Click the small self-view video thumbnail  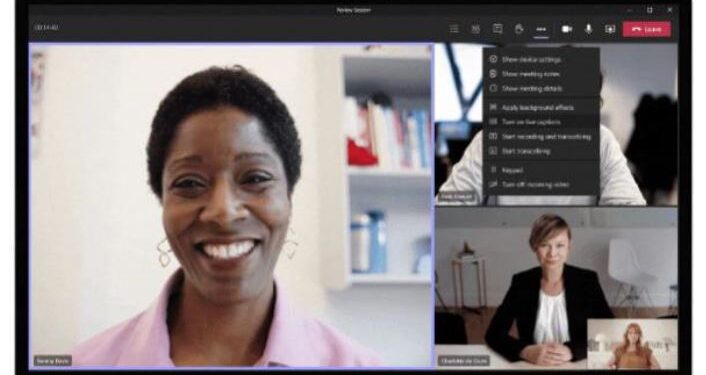(632, 343)
